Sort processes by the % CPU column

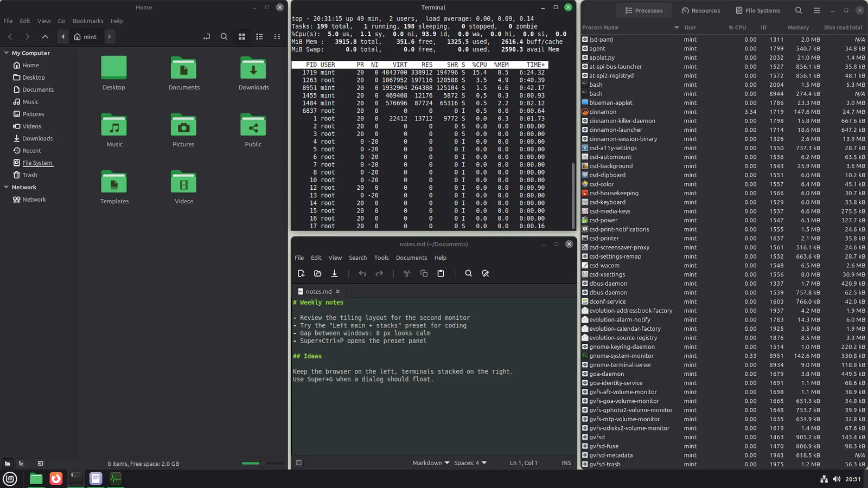(x=737, y=28)
